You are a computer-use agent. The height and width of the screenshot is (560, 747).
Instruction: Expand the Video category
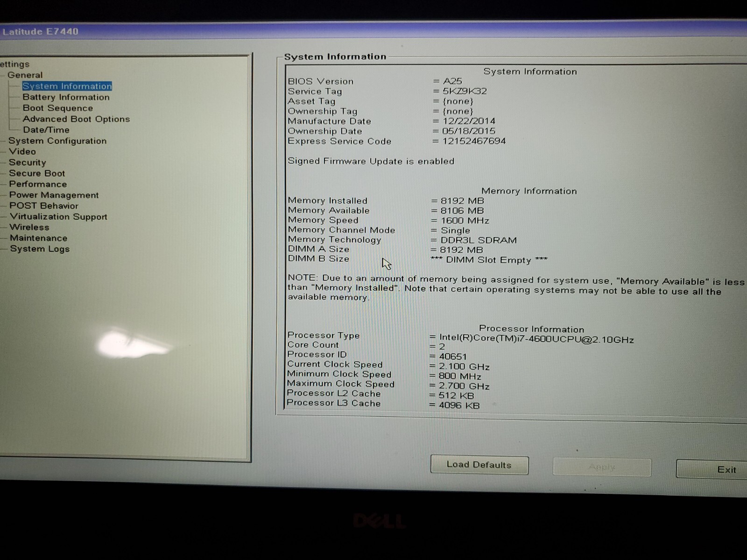point(22,152)
